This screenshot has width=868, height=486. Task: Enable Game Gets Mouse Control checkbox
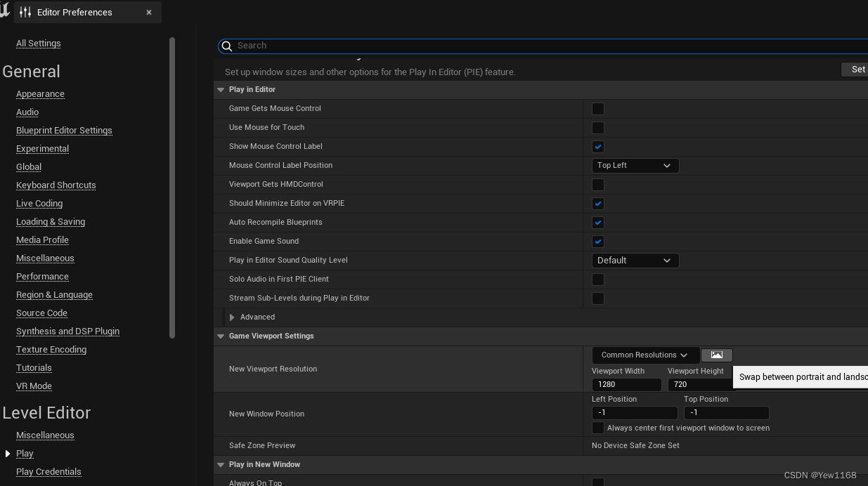pyautogui.click(x=598, y=109)
